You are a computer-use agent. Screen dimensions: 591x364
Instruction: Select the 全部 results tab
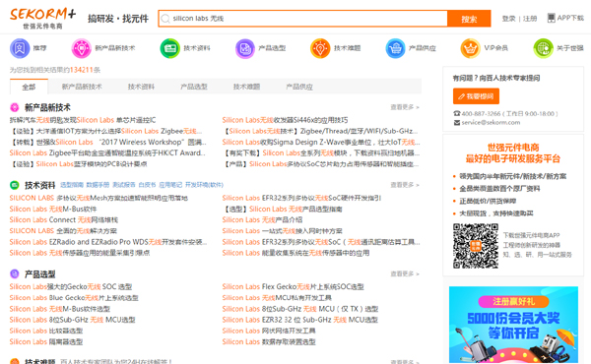tap(29, 87)
